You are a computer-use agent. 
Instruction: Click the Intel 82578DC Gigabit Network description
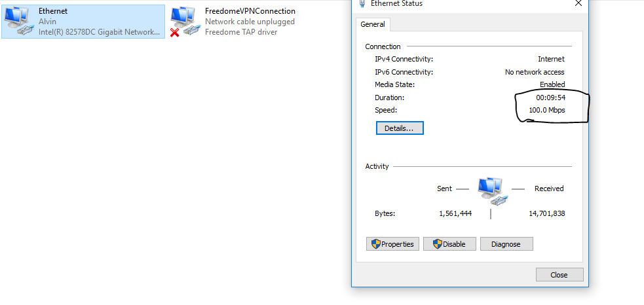[x=99, y=32]
